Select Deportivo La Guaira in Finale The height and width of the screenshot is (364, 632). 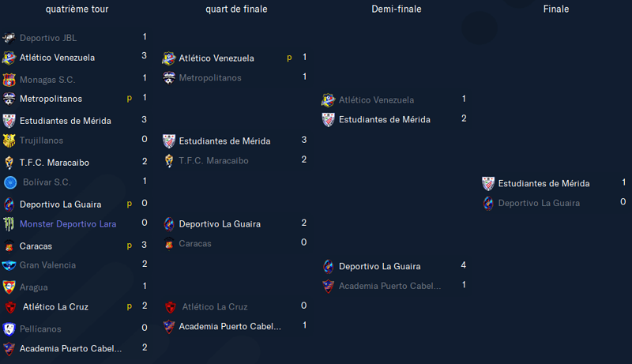click(539, 204)
